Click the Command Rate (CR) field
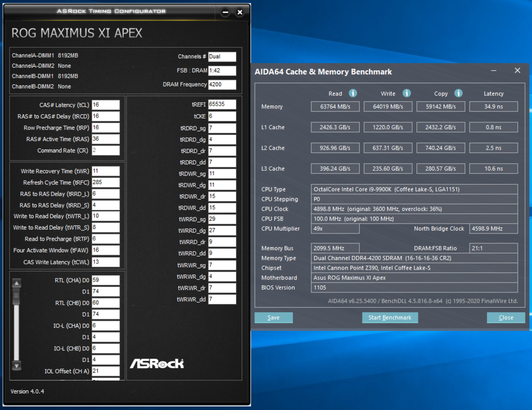Image resolution: width=532 pixels, height=410 pixels. [x=106, y=150]
